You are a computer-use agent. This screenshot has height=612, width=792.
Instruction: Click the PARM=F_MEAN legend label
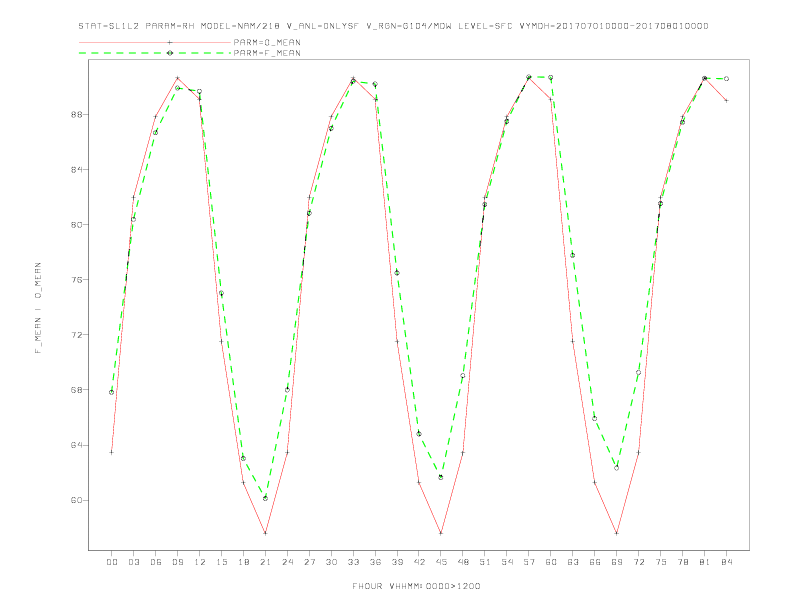(267, 53)
